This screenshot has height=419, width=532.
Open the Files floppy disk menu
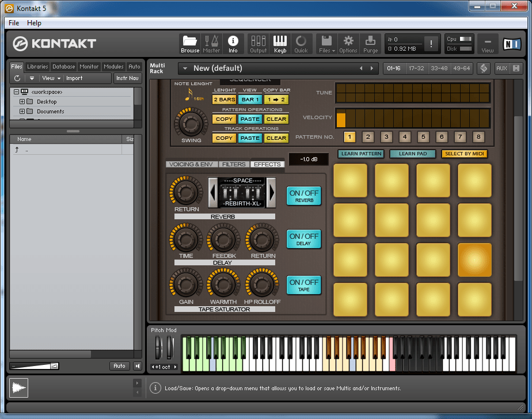326,44
